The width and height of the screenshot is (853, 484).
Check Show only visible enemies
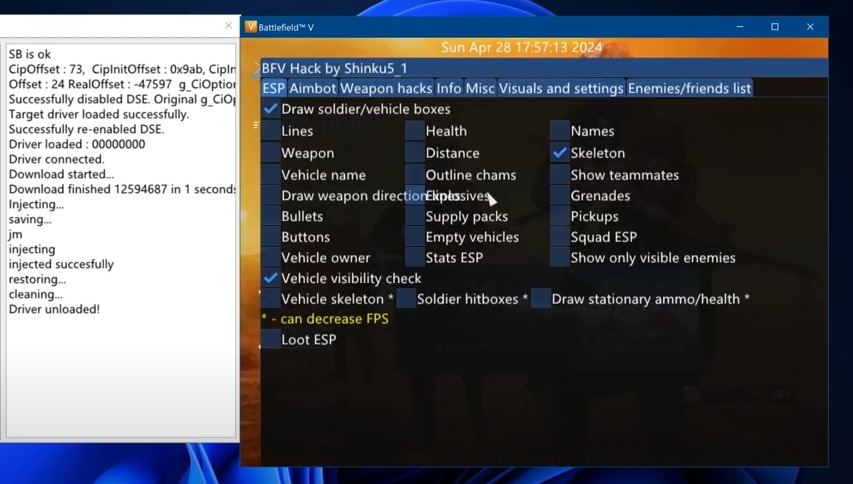click(560, 258)
